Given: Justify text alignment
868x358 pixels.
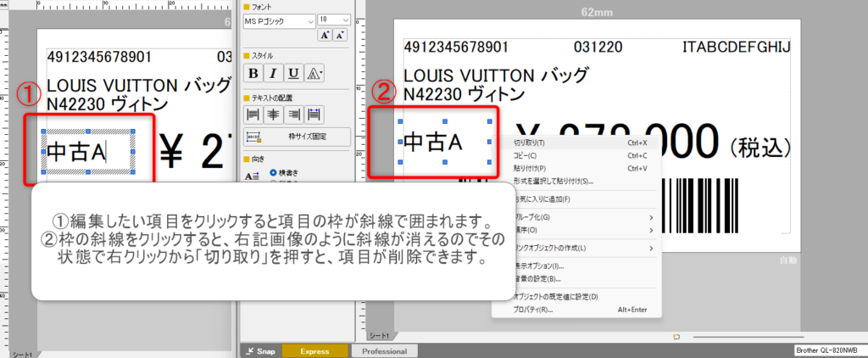Looking at the screenshot, I should point(314,115).
